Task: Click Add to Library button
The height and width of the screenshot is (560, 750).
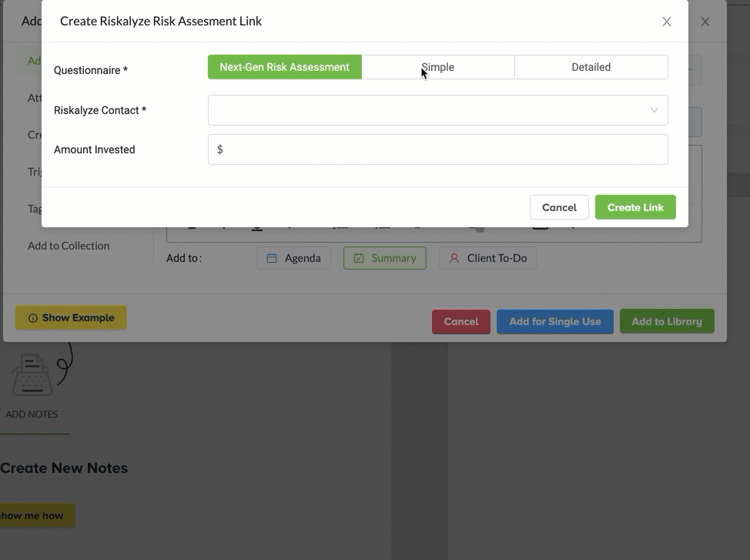Action: click(667, 322)
